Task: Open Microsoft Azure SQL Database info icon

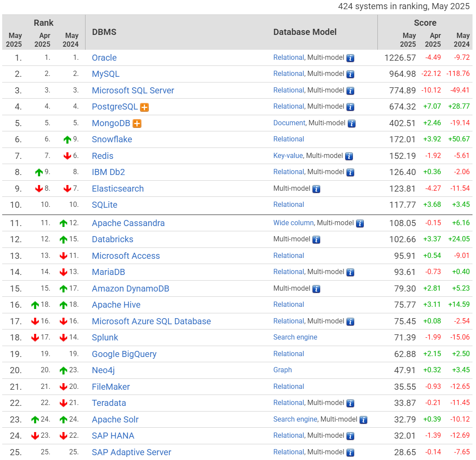Action: (x=350, y=322)
